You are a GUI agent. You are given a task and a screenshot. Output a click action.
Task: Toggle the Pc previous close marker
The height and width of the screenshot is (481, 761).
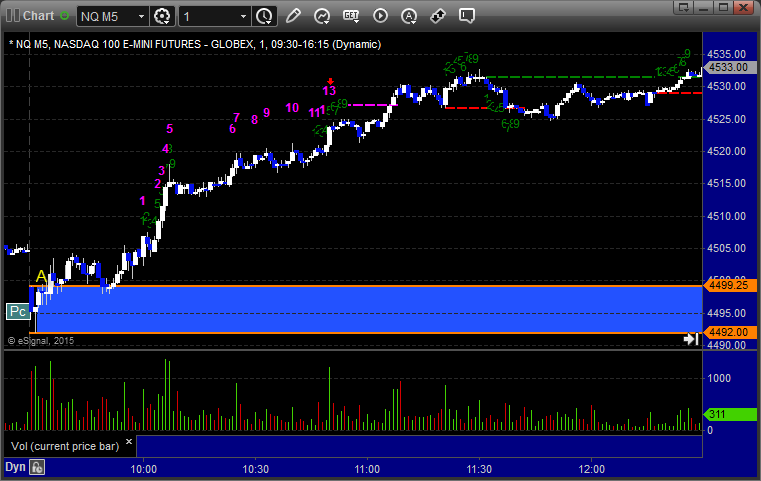(x=17, y=312)
